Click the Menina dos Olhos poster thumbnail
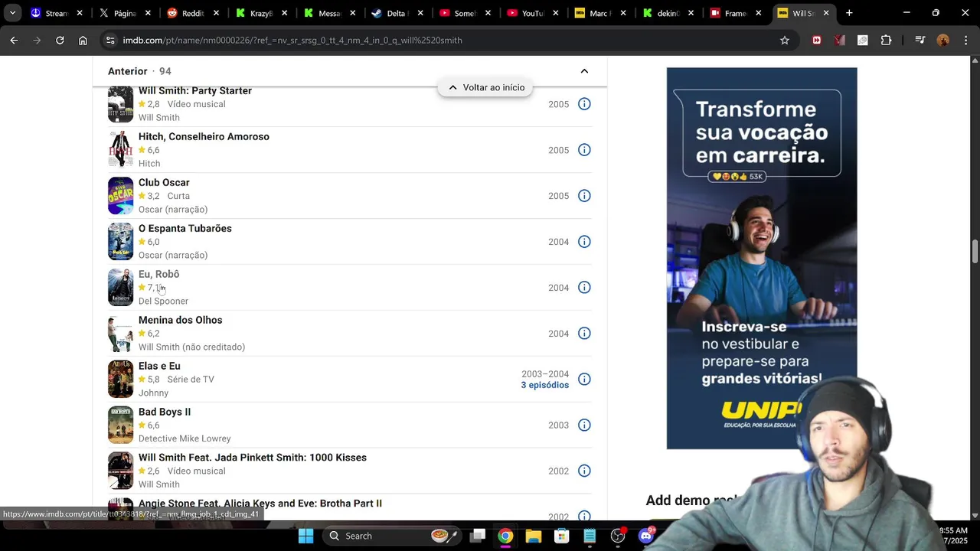The height and width of the screenshot is (551, 980). (120, 334)
